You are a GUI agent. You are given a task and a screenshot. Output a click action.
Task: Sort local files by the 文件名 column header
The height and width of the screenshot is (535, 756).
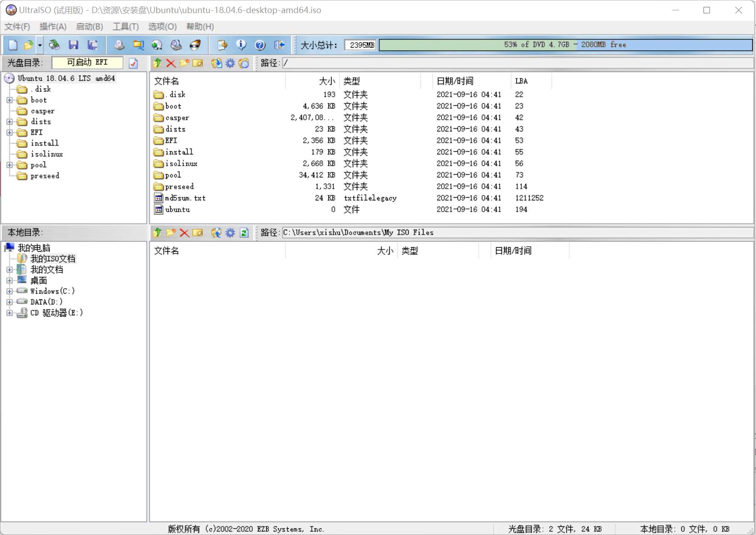pos(218,251)
